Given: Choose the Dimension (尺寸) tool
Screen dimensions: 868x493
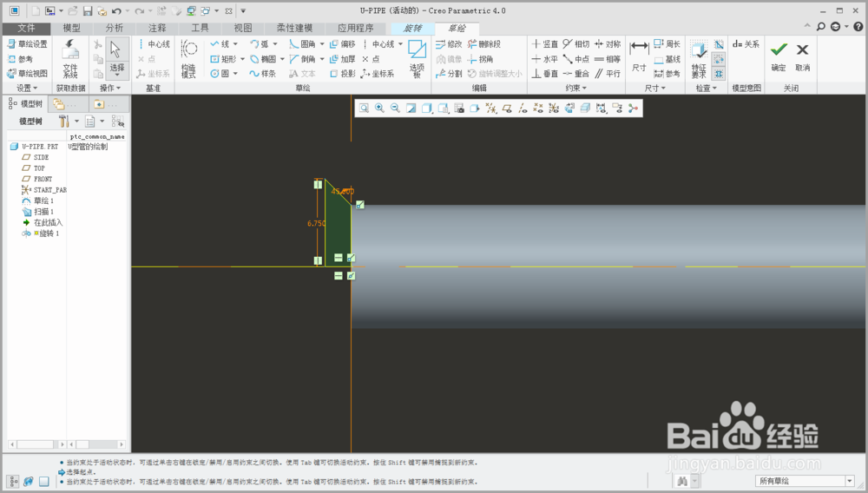Looking at the screenshot, I should pos(639,56).
